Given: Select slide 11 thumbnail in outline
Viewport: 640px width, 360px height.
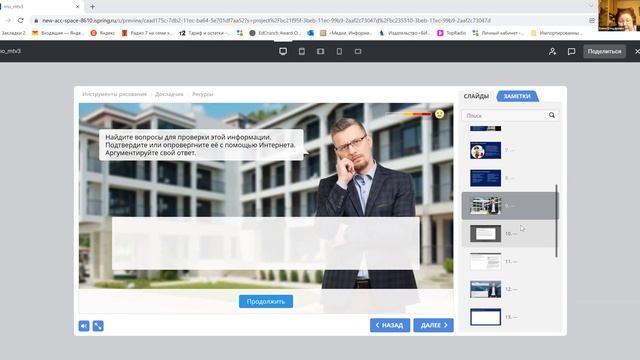Looking at the screenshot, I should click(485, 262).
